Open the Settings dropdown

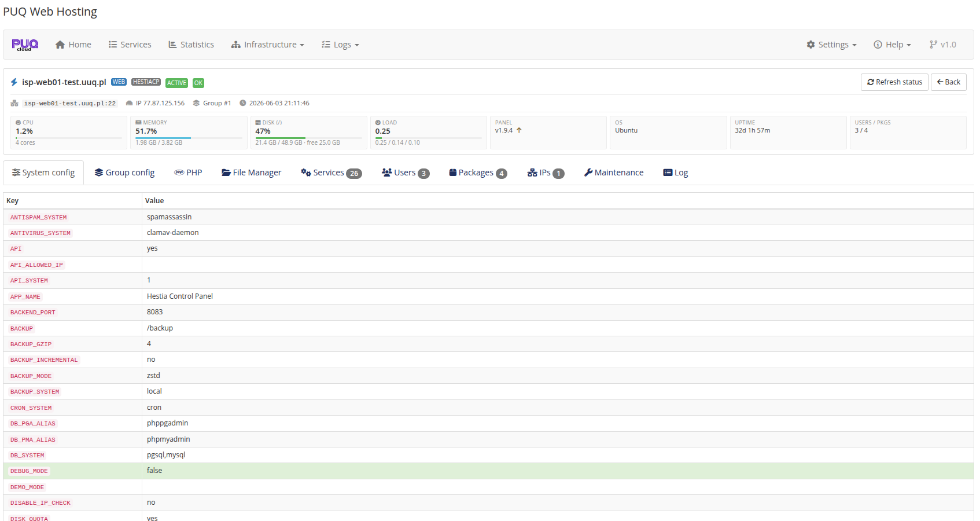coord(831,45)
